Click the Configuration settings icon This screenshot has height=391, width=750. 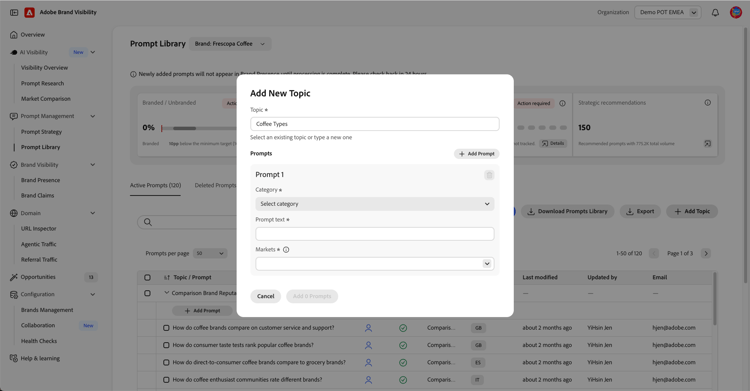pyautogui.click(x=14, y=294)
